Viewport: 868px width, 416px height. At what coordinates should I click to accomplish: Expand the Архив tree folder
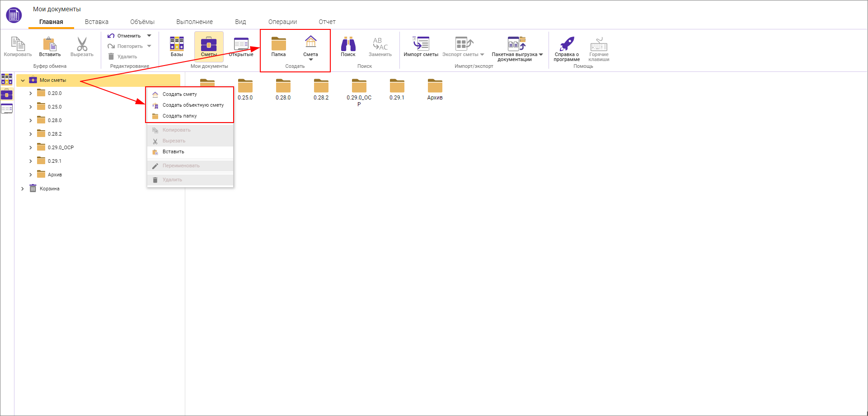pos(31,175)
